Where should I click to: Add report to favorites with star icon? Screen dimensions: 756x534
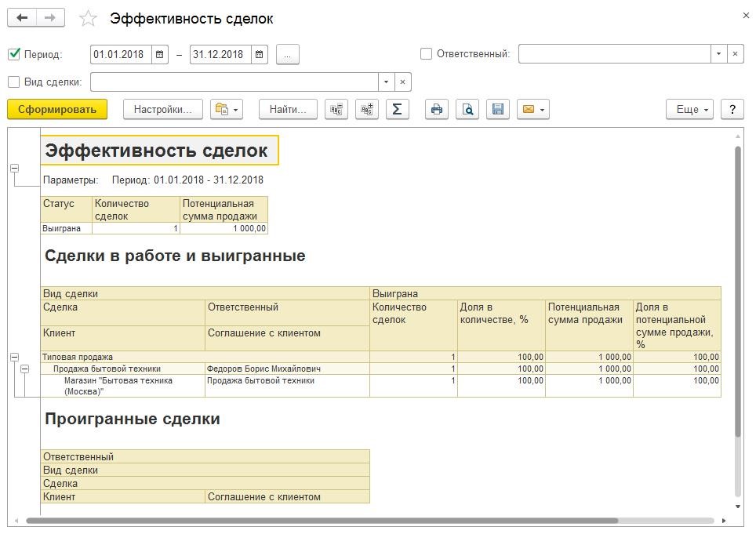88,19
